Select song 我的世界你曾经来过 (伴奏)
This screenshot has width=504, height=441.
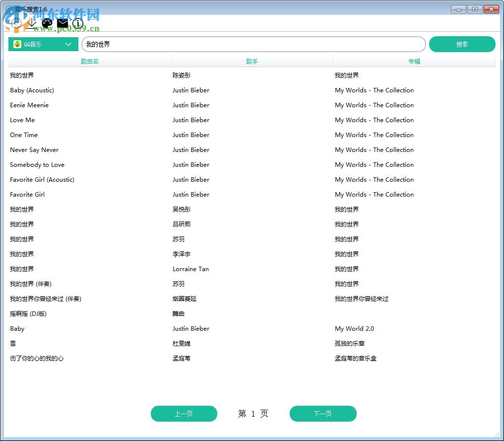click(45, 299)
